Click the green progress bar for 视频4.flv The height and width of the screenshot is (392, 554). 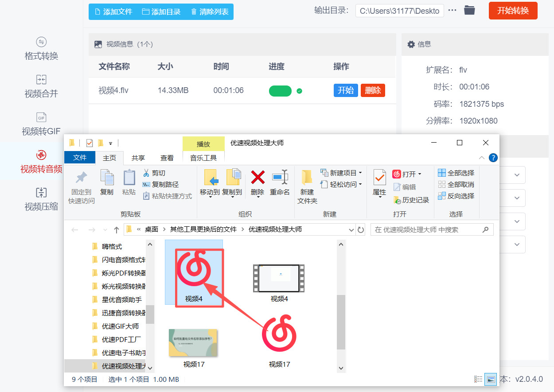[281, 90]
